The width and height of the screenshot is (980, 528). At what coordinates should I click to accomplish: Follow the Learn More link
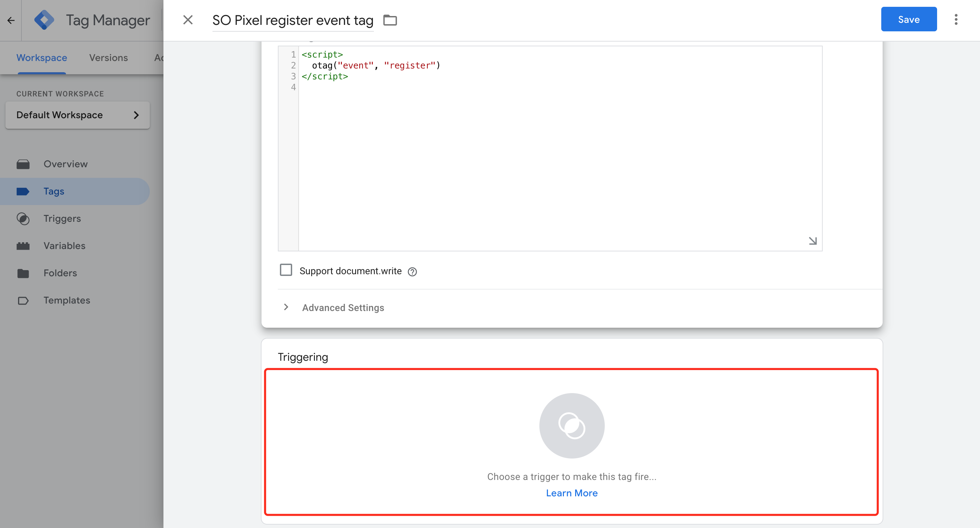click(571, 493)
